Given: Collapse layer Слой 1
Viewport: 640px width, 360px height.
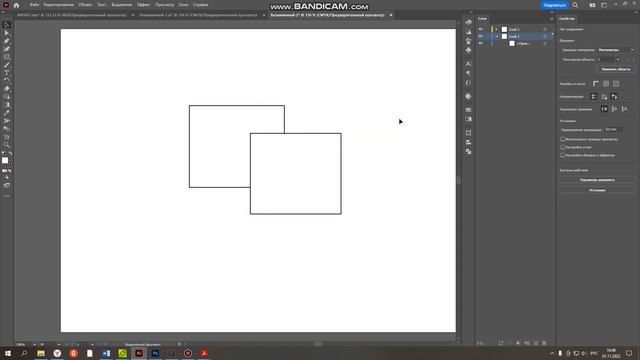Looking at the screenshot, I should coord(496,36).
